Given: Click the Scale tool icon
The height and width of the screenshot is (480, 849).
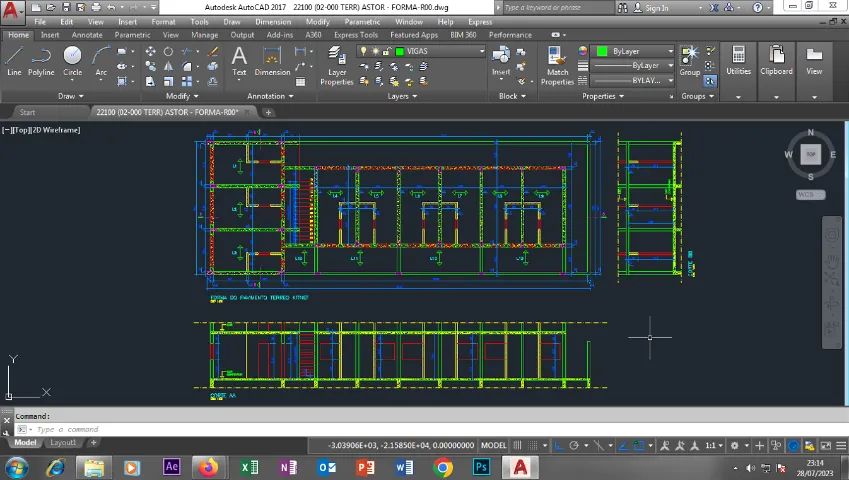Looking at the screenshot, I should point(168,81).
